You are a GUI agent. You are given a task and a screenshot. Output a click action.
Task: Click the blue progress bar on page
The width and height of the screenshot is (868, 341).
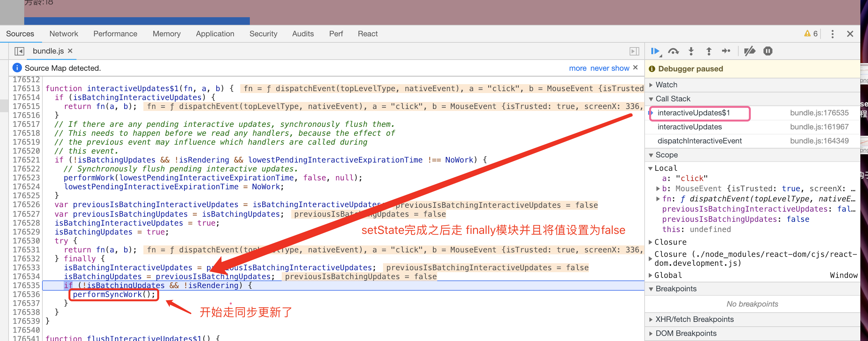tap(137, 21)
